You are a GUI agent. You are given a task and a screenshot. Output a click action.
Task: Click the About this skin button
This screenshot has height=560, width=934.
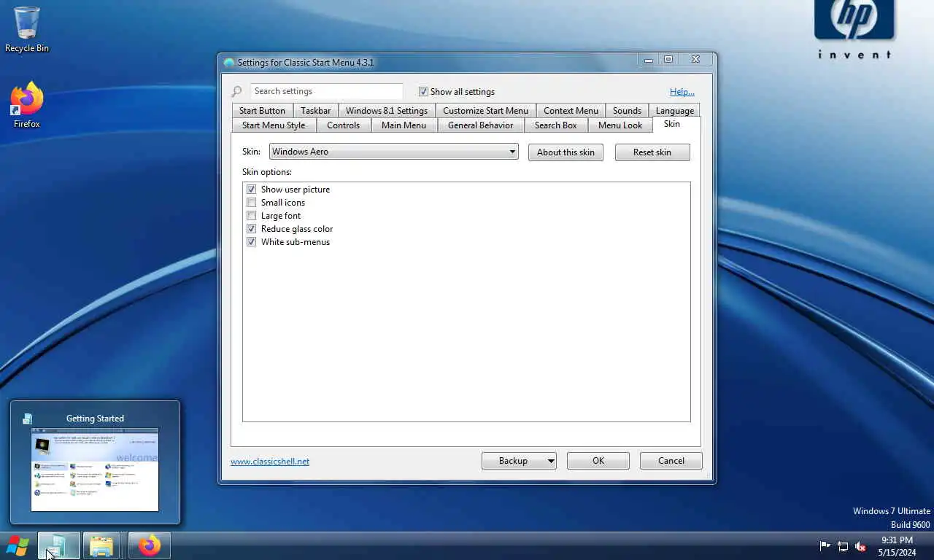click(x=566, y=152)
